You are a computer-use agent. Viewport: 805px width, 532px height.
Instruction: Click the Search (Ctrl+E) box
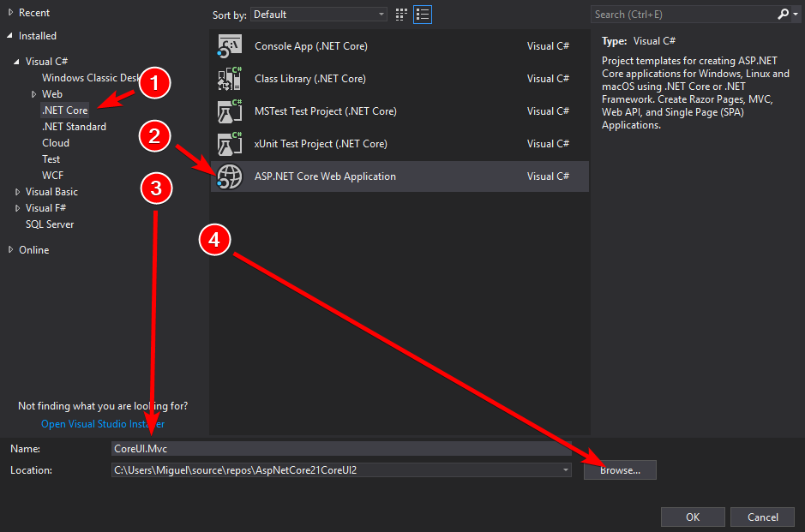[684, 15]
